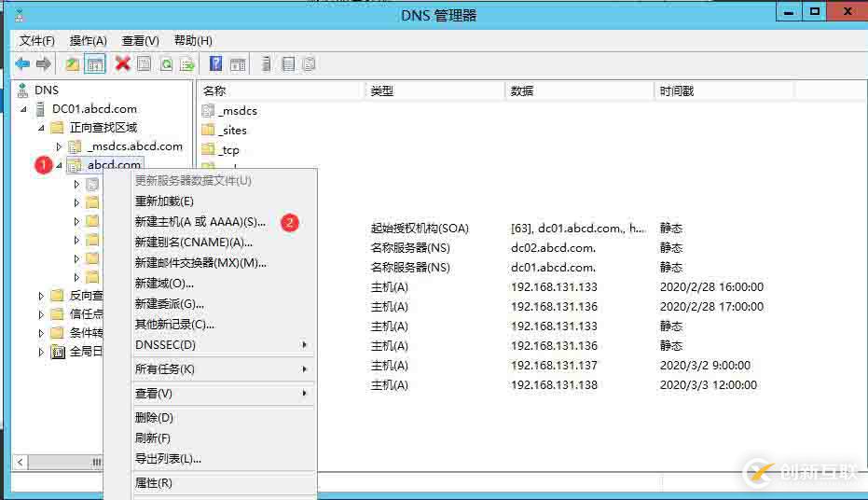Expand the 条件转发器 folder in the tree
Image resolution: width=868 pixels, height=500 pixels.
[42, 333]
